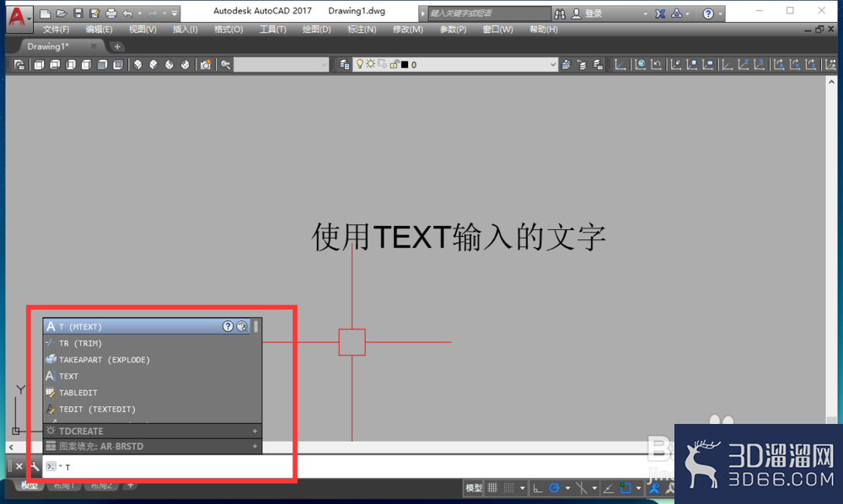Click the Help question mark icon
The width and height of the screenshot is (843, 504).
[x=708, y=13]
